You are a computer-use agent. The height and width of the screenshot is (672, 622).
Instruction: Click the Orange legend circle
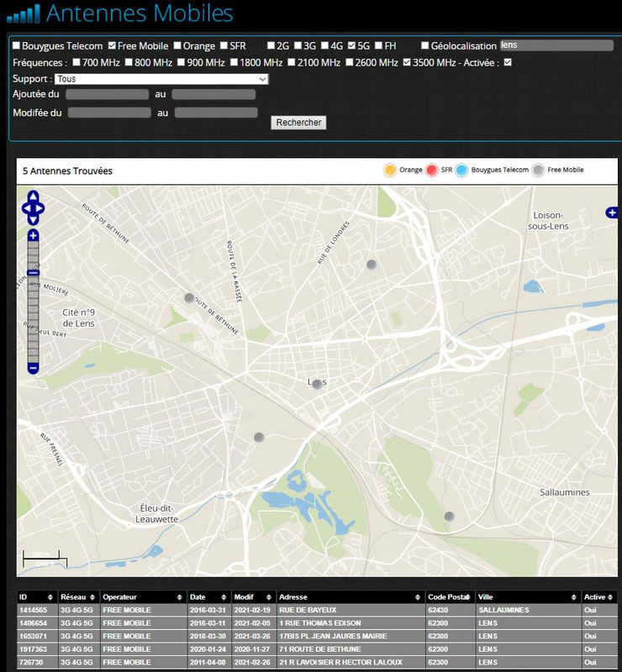click(x=389, y=171)
